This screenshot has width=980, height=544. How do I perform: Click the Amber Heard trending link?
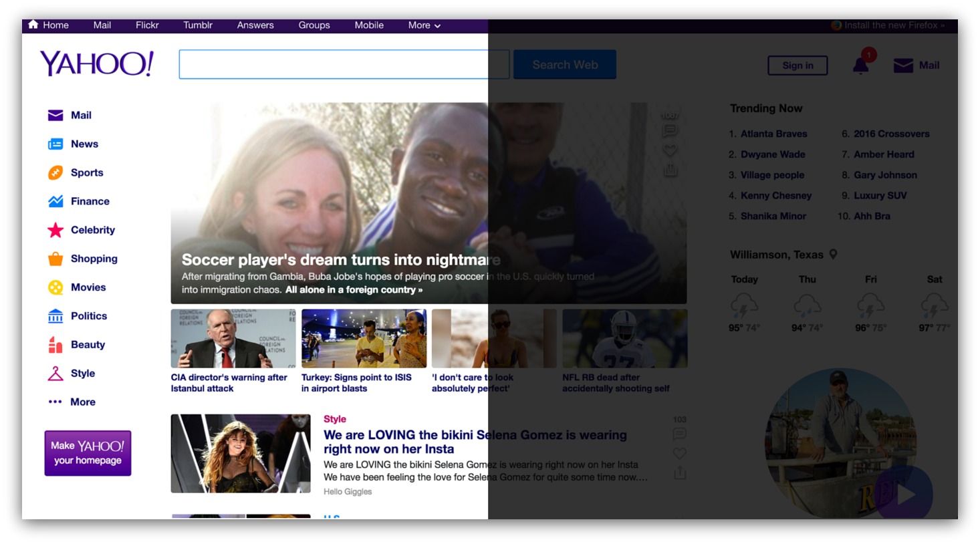[x=884, y=154]
